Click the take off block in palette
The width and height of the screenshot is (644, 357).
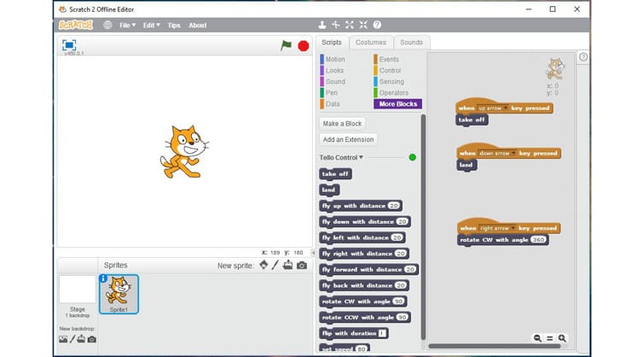335,174
